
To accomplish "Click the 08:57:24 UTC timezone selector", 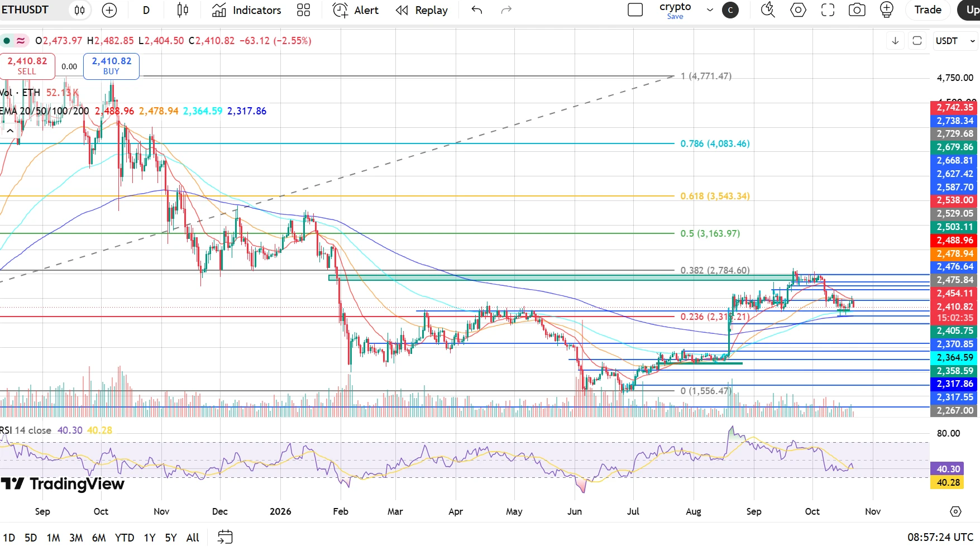I will point(940,537).
